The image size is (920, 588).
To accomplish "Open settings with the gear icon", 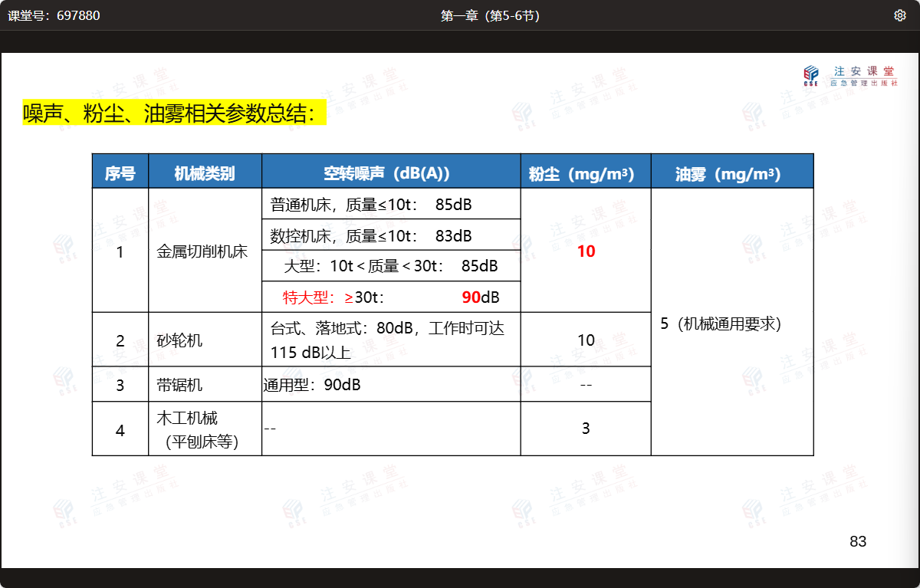I will 900,15.
